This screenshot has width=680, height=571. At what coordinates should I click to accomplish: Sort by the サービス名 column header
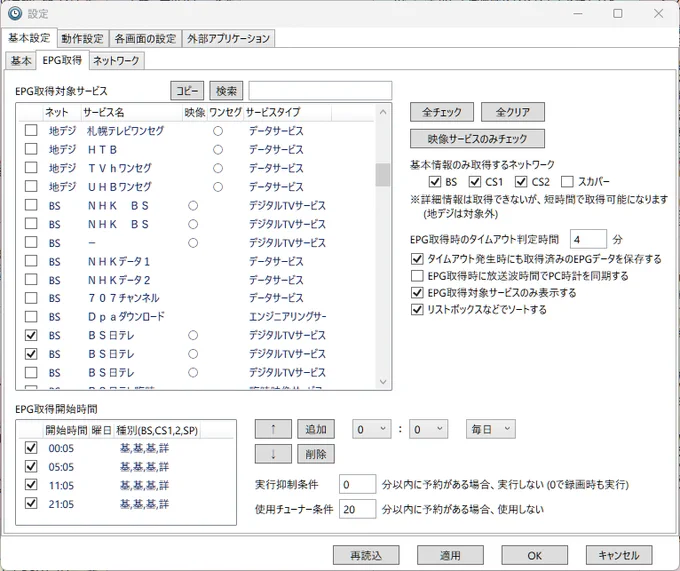[131, 112]
